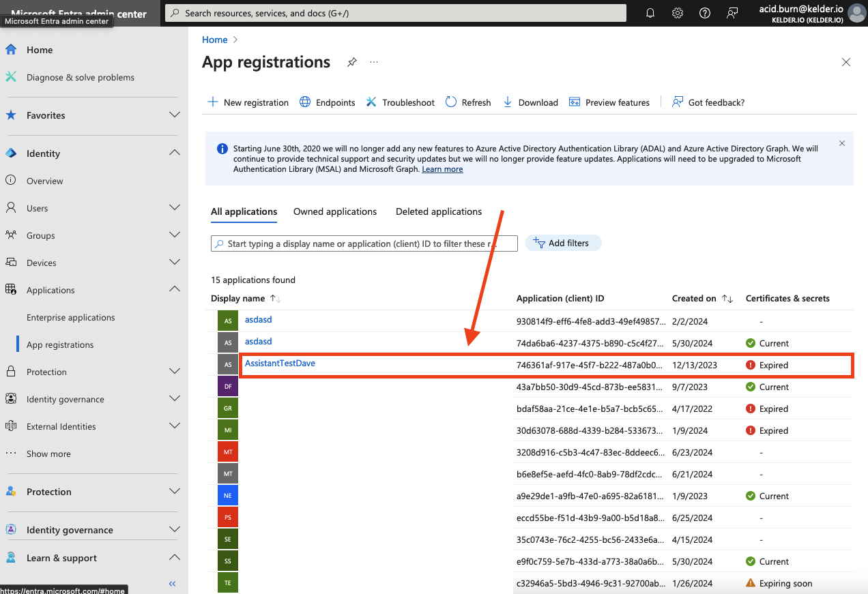Click the PS application avatar
This screenshot has height=594, width=868.
coord(228,518)
